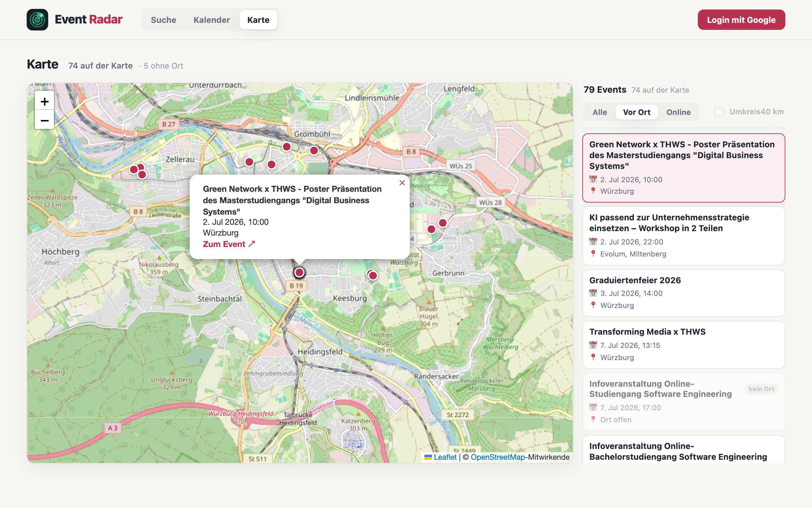The height and width of the screenshot is (508, 812).
Task: Click the 5 ohne Ort text
Action: pyautogui.click(x=163, y=66)
